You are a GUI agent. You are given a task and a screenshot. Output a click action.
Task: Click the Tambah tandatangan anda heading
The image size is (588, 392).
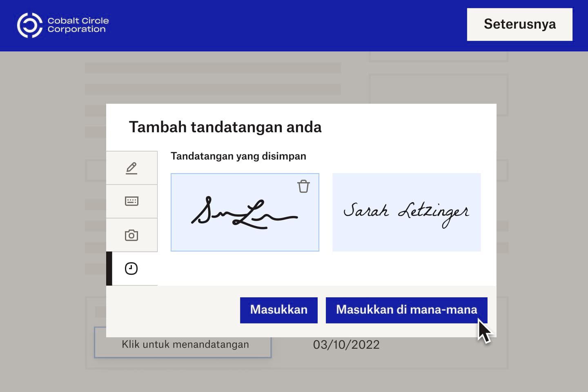click(225, 127)
